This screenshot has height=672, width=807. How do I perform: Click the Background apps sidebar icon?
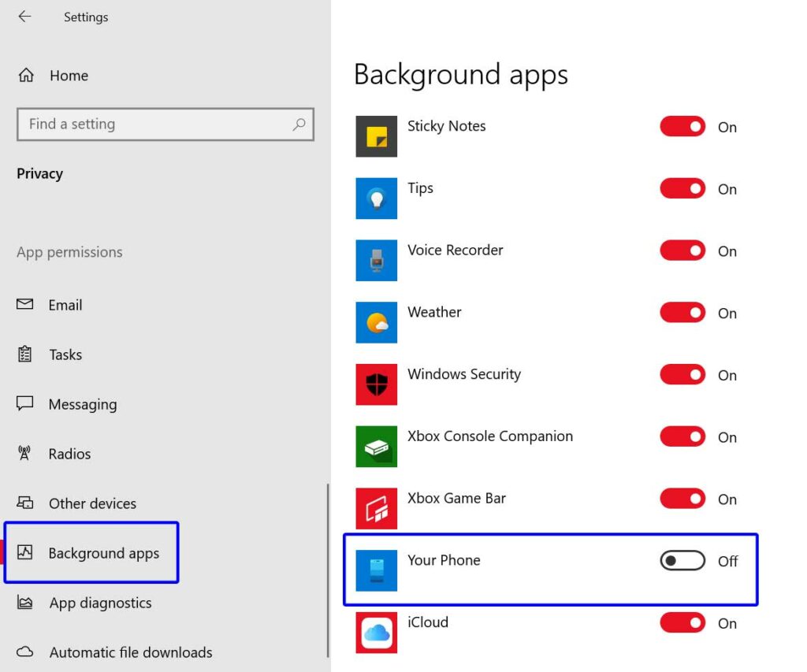pos(24,552)
